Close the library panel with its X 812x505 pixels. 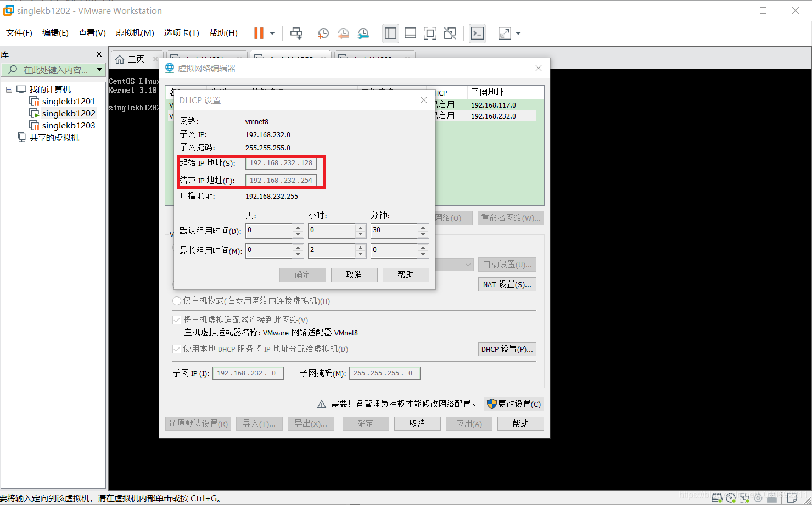[x=99, y=54]
